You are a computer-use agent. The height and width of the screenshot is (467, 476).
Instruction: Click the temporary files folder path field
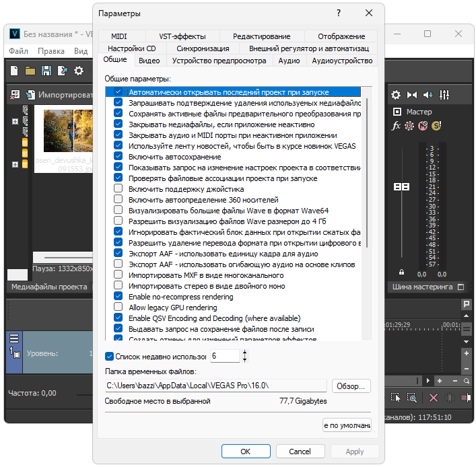(215, 386)
